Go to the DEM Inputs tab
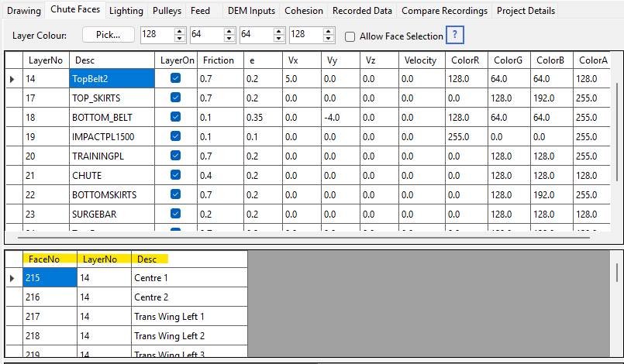This screenshot has height=364, width=624. tap(251, 11)
